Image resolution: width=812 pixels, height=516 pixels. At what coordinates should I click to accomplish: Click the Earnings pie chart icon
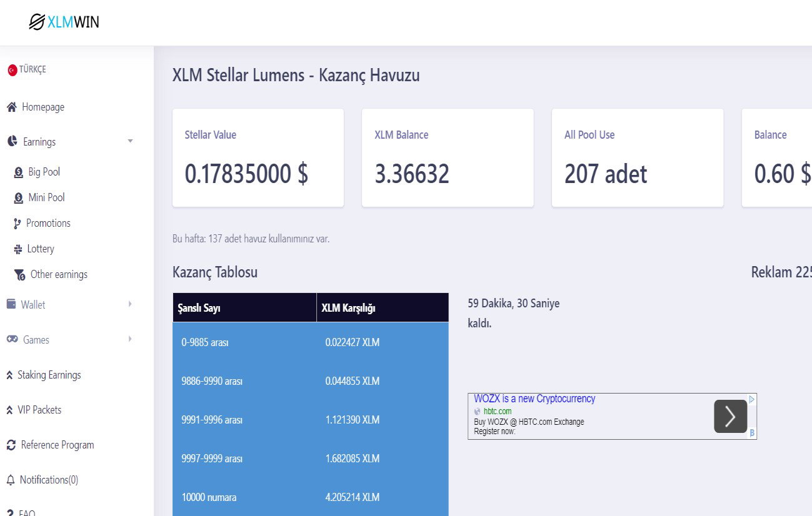pyautogui.click(x=13, y=142)
